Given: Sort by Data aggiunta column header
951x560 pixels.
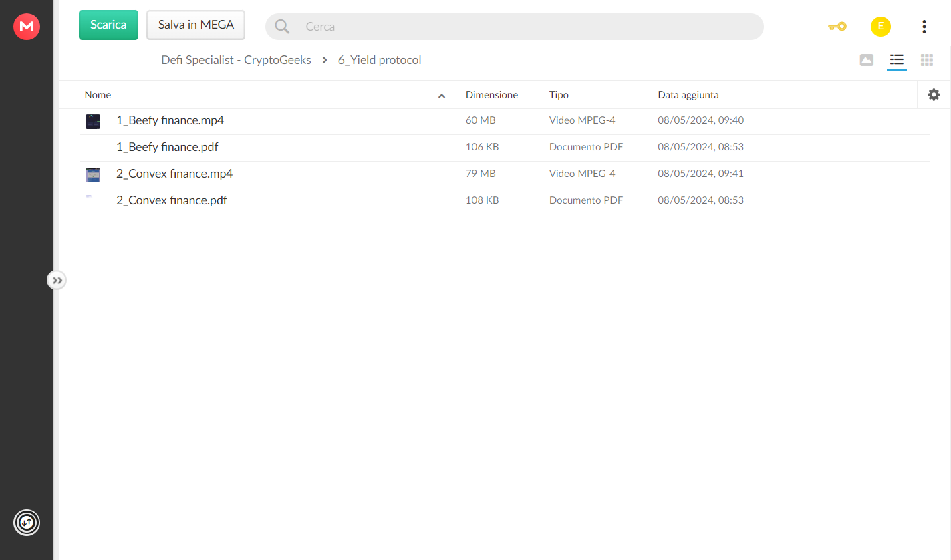Looking at the screenshot, I should pyautogui.click(x=688, y=95).
